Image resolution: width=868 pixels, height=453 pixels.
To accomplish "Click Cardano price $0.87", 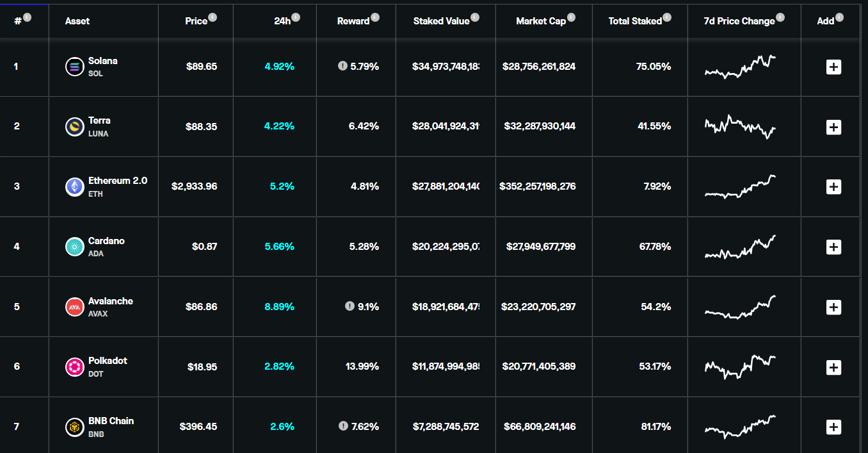I will (x=205, y=247).
